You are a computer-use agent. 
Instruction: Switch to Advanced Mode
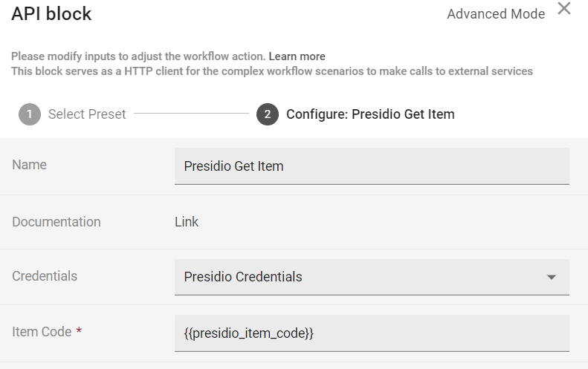pyautogui.click(x=496, y=14)
